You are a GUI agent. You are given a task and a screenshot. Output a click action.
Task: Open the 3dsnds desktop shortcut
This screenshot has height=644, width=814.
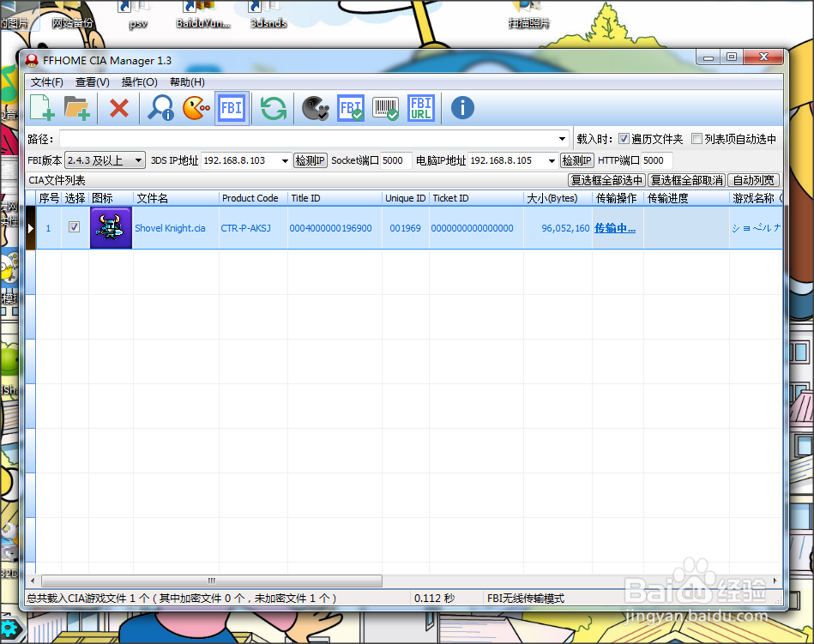(x=268, y=15)
